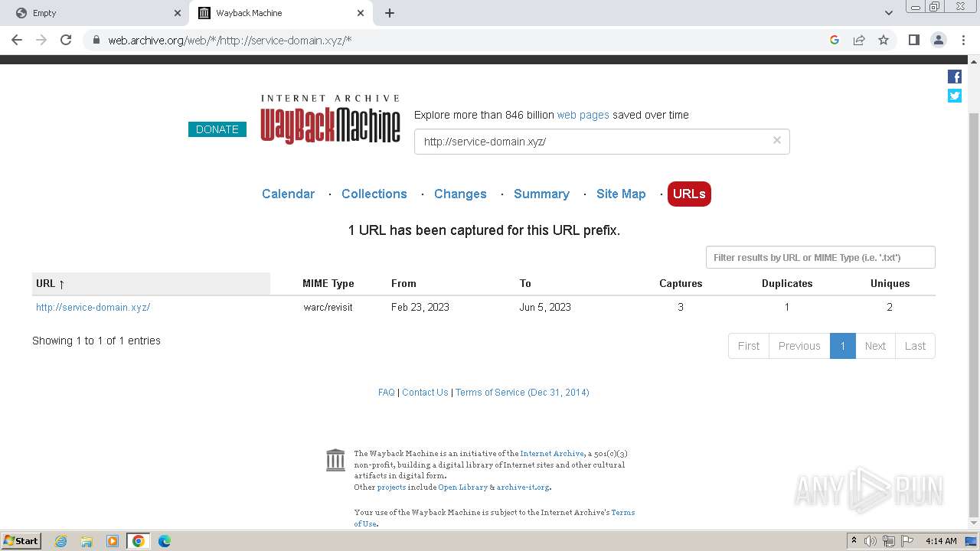Screen dimensions: 980x551
Task: Expand tab search dropdown arrow
Action: (888, 13)
